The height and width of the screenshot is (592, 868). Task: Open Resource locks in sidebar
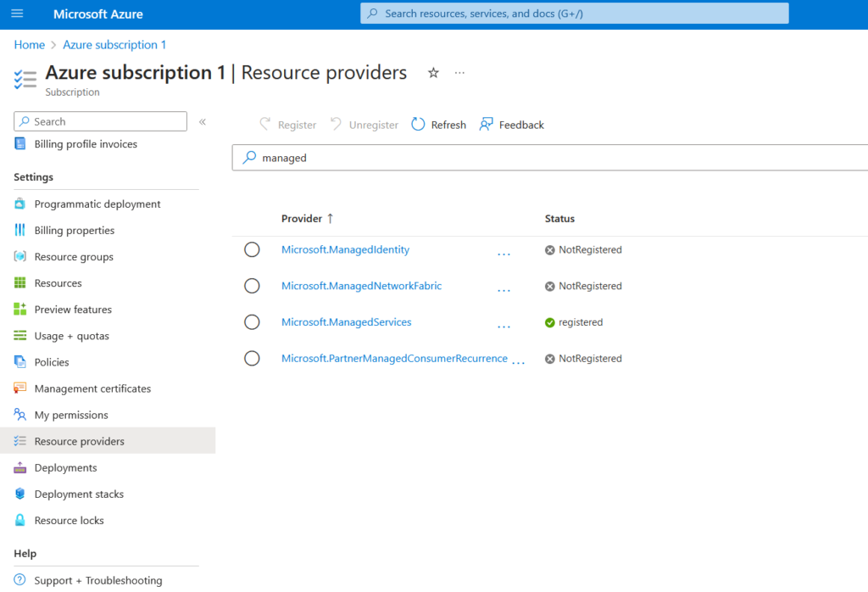coord(70,521)
